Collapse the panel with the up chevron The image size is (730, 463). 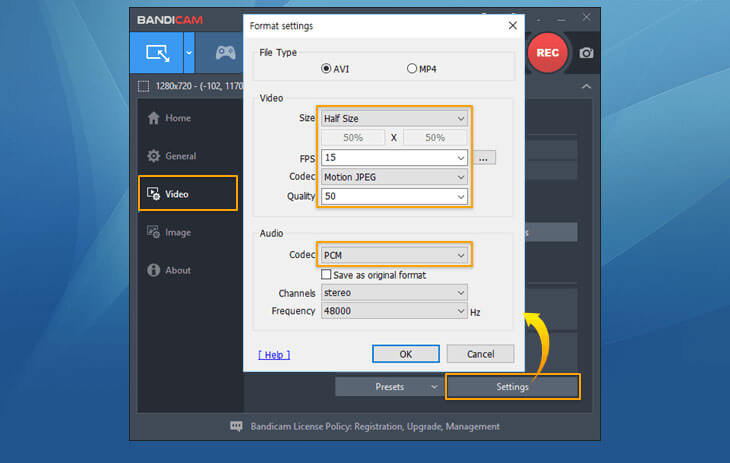586,86
